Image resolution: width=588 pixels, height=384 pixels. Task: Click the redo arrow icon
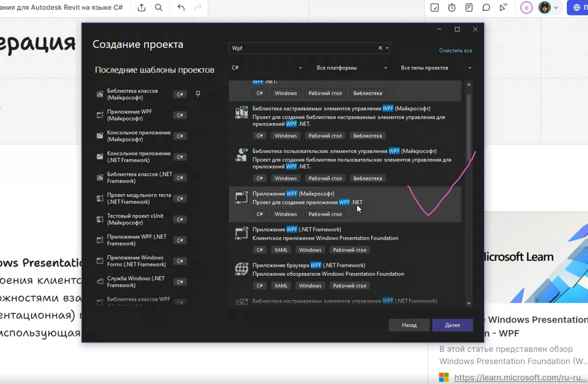198,7
